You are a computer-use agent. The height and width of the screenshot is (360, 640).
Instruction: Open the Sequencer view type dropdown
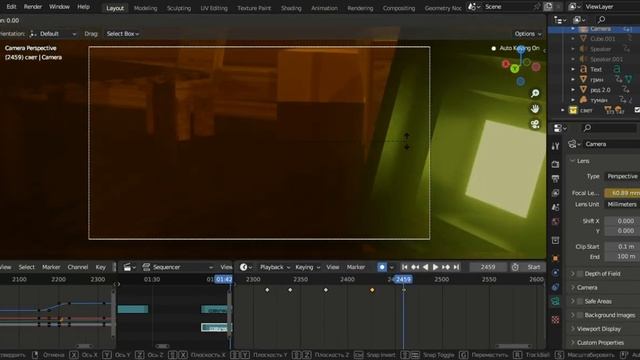point(178,267)
